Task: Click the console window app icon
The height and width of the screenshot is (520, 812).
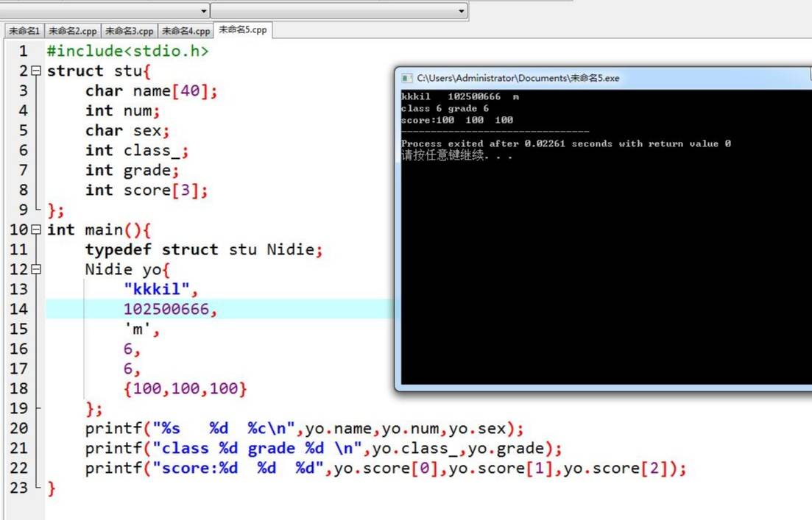Action: pos(407,78)
